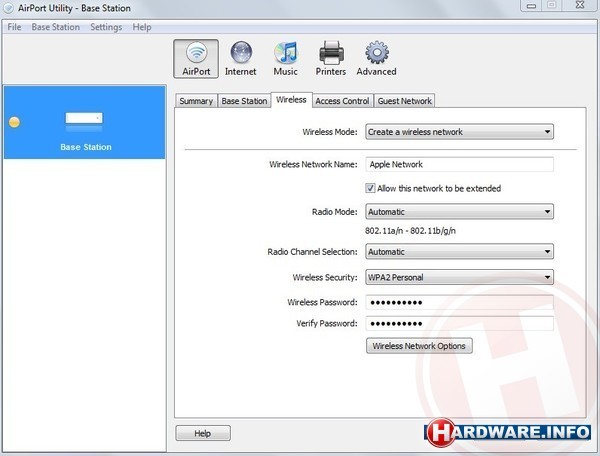Open the Help menu
Image resolution: width=600 pixels, height=456 pixels.
coord(142,27)
